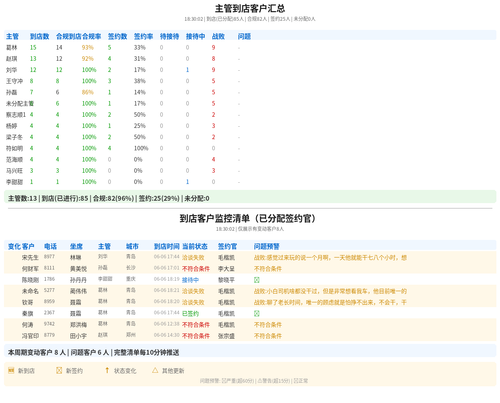
Task: Click the 问题预警 column header
Action: tap(267, 246)
